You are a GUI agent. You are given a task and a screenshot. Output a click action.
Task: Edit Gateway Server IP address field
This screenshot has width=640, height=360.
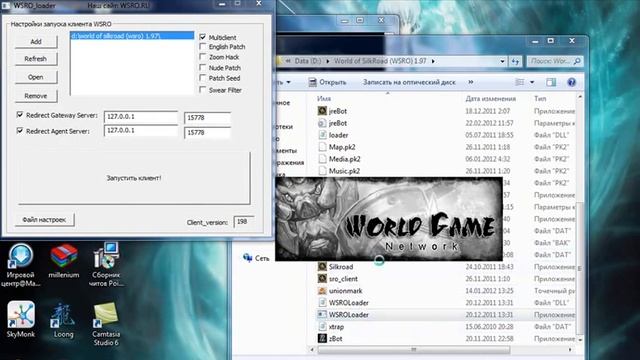pos(141,117)
